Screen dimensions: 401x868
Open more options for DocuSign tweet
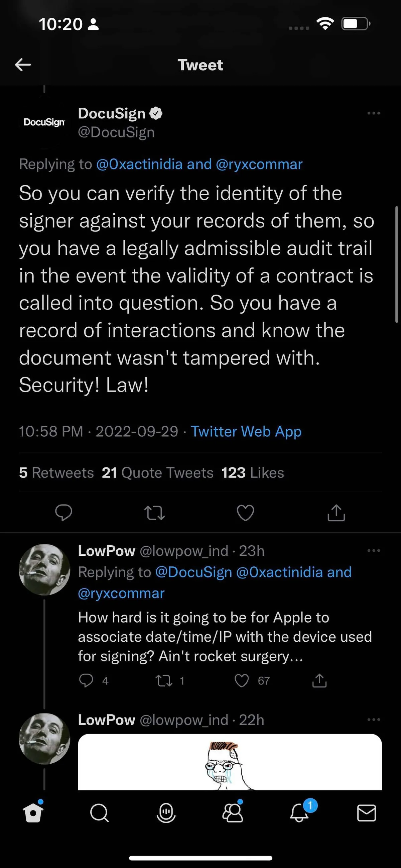[373, 113]
